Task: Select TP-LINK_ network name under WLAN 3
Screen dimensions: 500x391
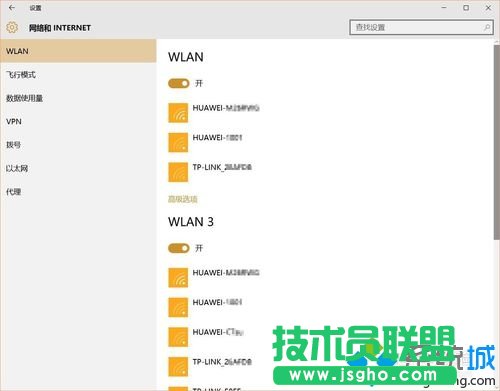Action: tap(222, 362)
